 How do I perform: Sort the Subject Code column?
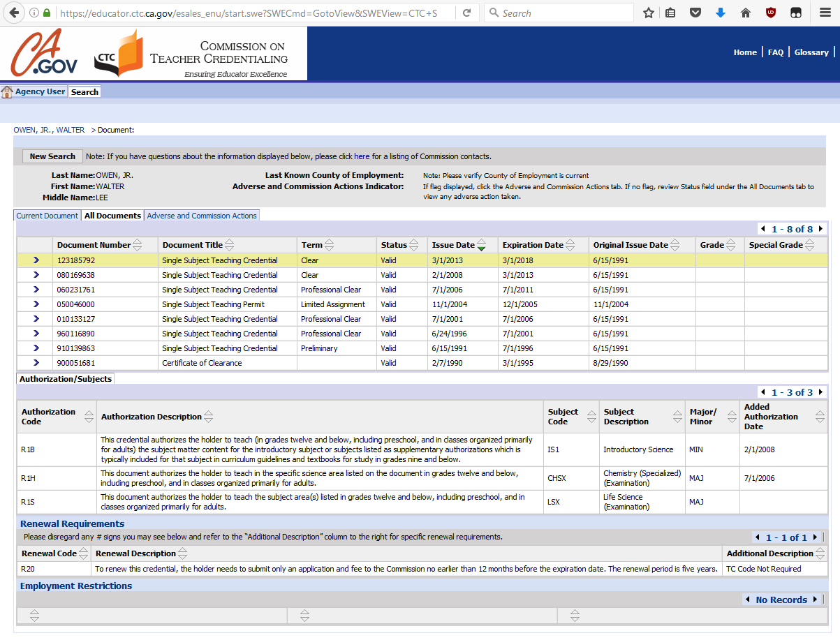592,417
